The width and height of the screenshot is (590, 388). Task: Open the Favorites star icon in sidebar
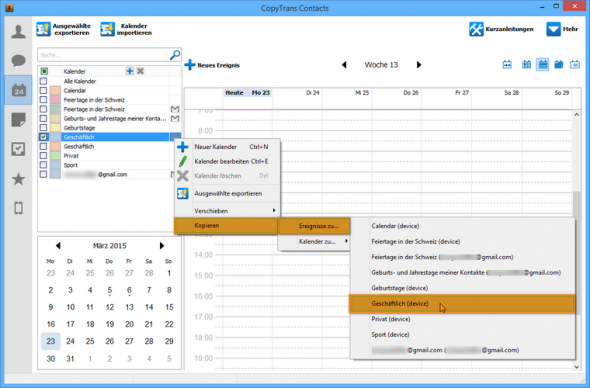(18, 179)
